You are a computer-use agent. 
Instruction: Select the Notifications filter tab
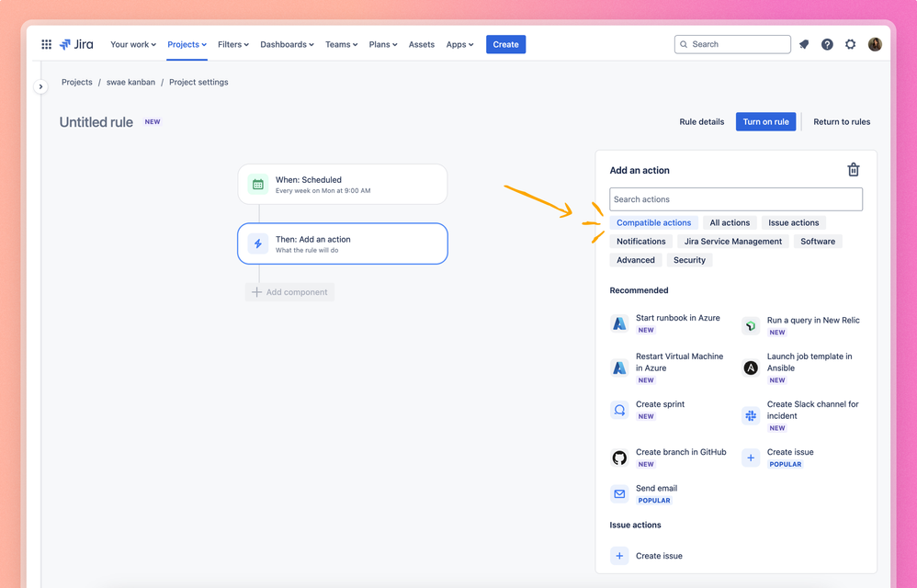click(x=641, y=242)
